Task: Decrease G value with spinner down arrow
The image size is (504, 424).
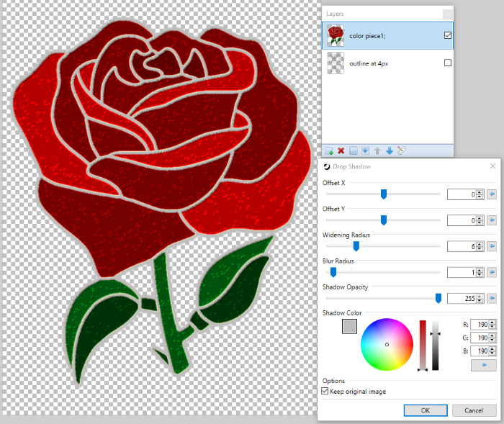Action: click(492, 340)
